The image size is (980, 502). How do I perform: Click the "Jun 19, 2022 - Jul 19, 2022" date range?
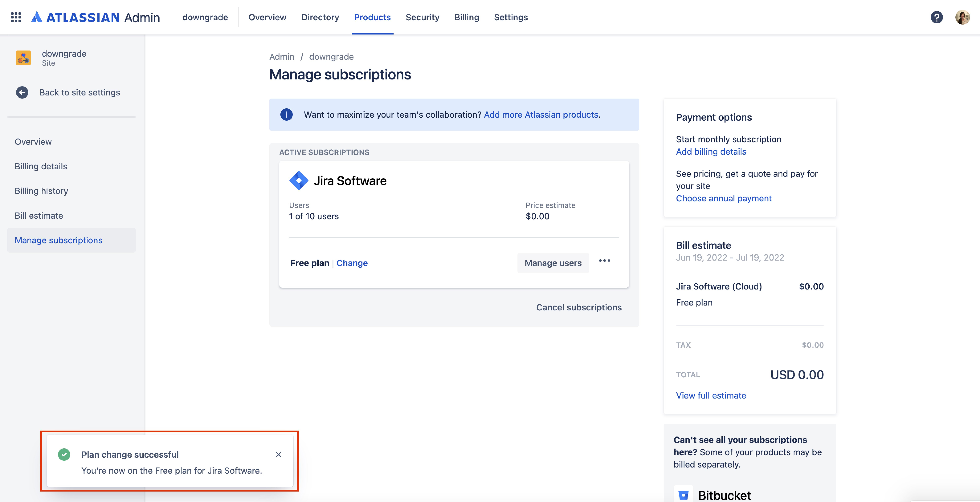(730, 257)
